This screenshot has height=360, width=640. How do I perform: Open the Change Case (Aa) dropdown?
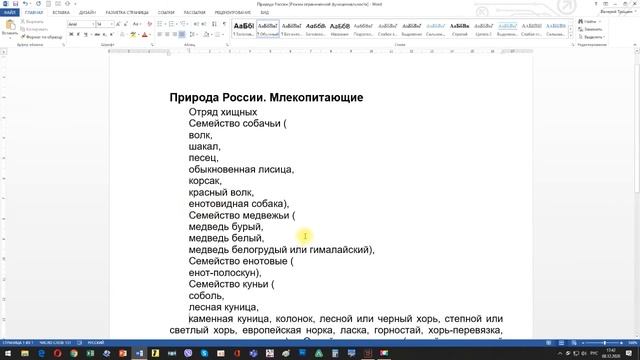[x=137, y=24]
